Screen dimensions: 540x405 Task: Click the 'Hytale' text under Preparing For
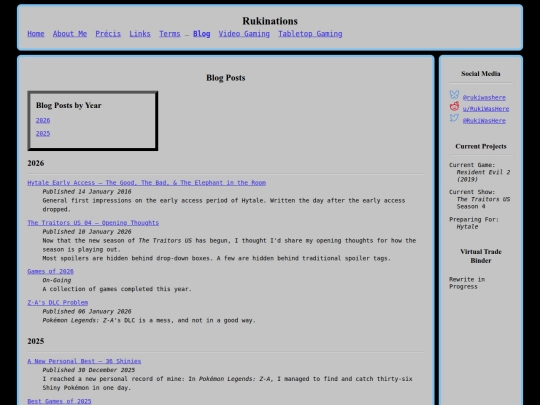pos(467,227)
